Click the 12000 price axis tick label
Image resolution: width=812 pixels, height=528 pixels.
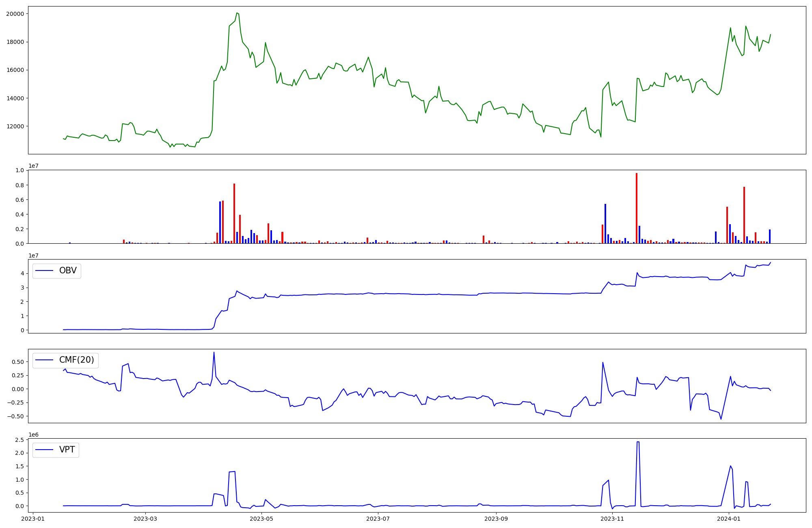15,126
